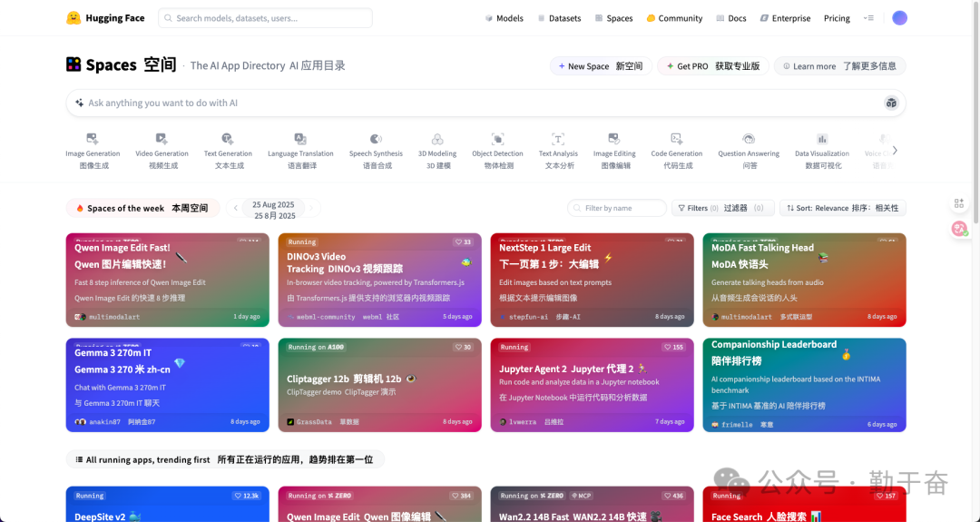Screen dimensions: 980x522
Task: Open the Models nav item
Action: coord(505,18)
